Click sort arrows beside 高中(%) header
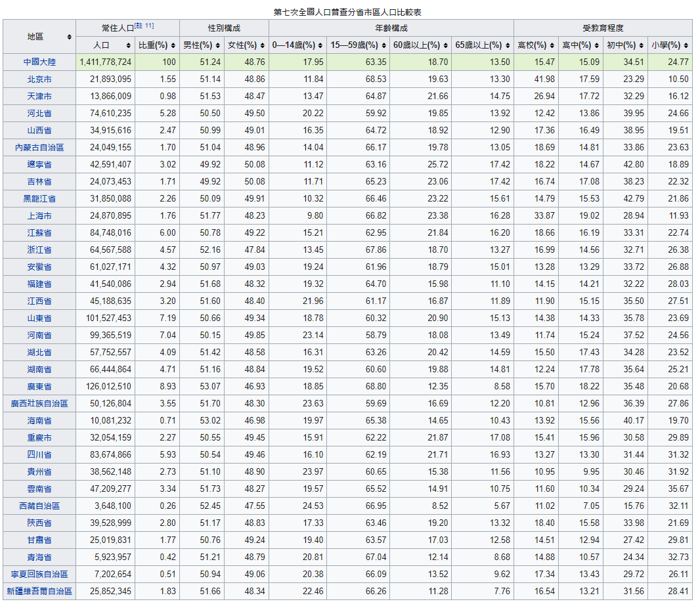Viewport: 700px width, 608px height. [597, 45]
